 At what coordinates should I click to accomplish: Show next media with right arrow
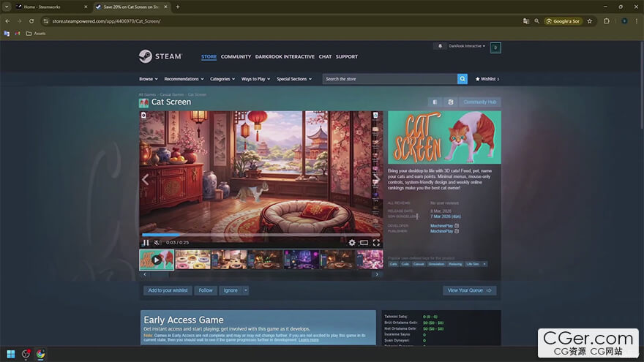point(377,179)
